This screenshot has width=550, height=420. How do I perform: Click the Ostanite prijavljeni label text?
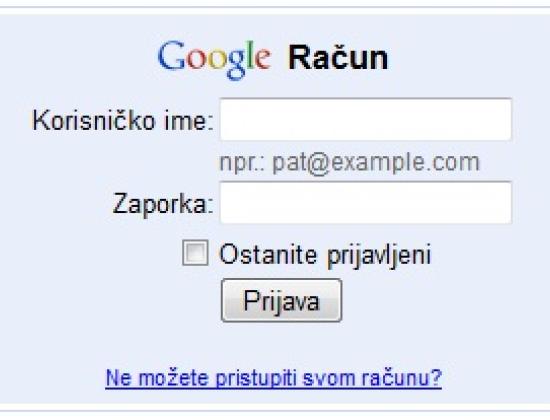[325, 255]
